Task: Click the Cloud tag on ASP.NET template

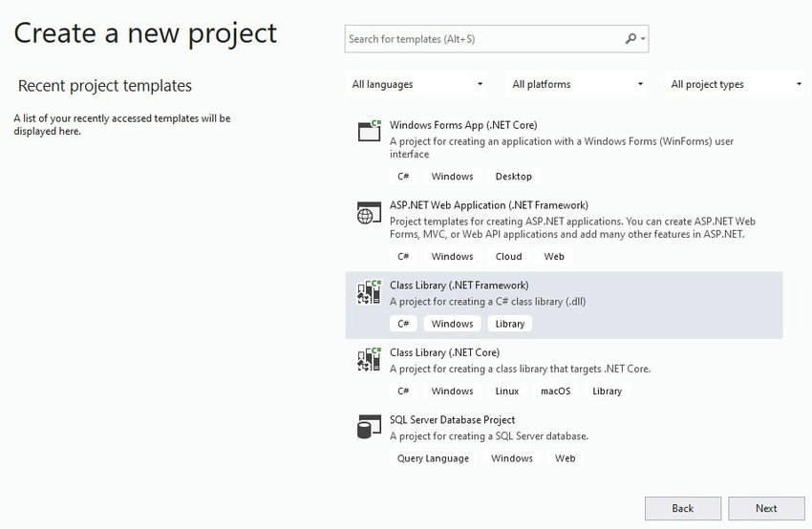Action: pos(509,257)
